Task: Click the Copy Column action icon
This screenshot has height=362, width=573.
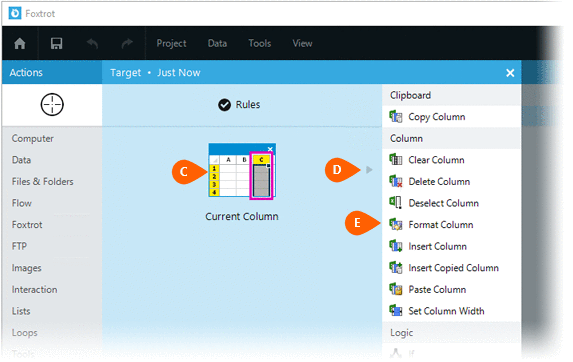Action: point(396,117)
